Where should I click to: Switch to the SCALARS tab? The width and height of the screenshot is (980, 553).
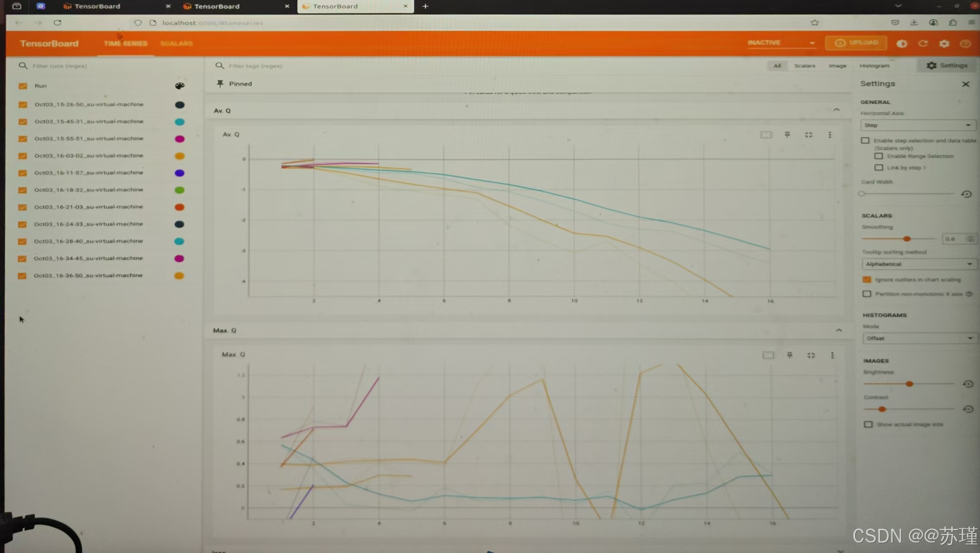click(176, 44)
